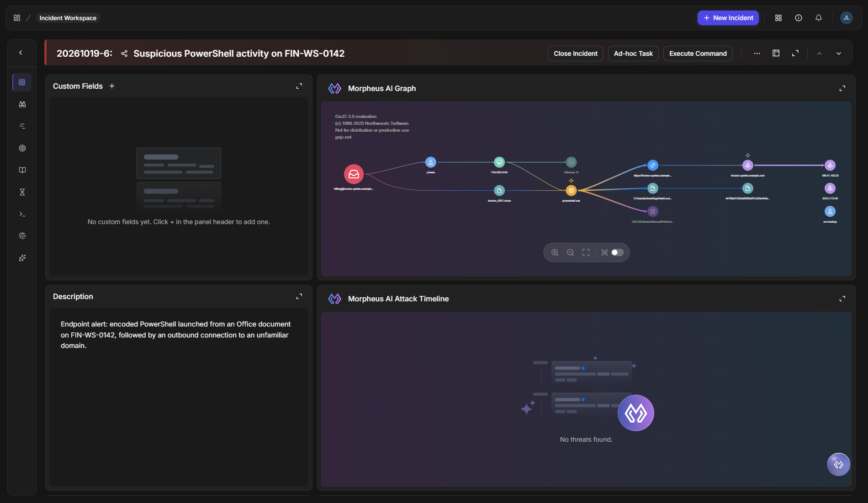Open the task list icon in sidebar
This screenshot has height=503, width=868.
[22, 126]
